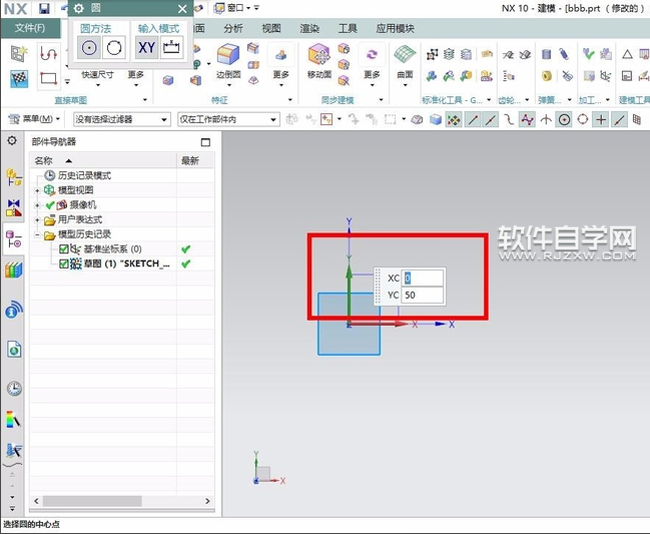Toggle the 基准坐标系 (0) checkbox
The width and height of the screenshot is (650, 534).
coord(64,249)
